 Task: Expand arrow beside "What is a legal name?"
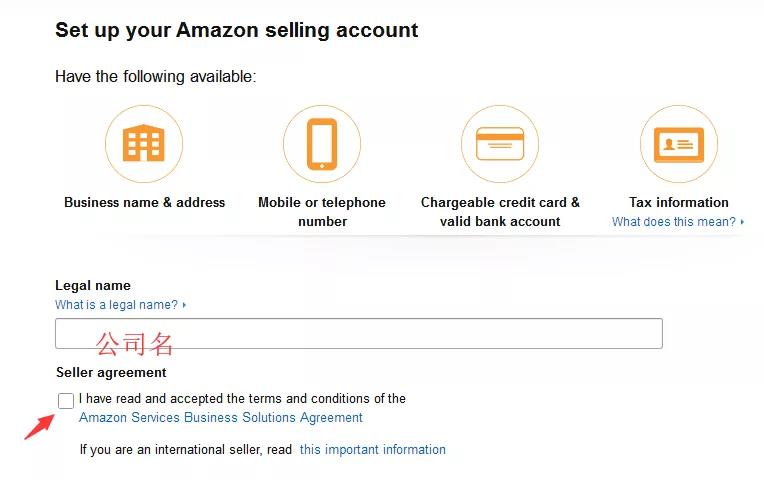tap(185, 305)
